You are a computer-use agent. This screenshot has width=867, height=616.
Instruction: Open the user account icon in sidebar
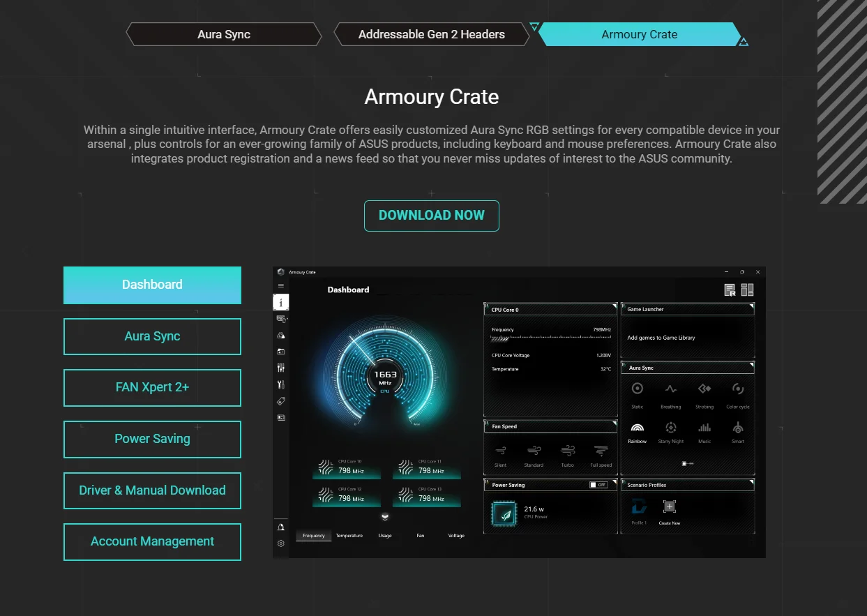[281, 527]
